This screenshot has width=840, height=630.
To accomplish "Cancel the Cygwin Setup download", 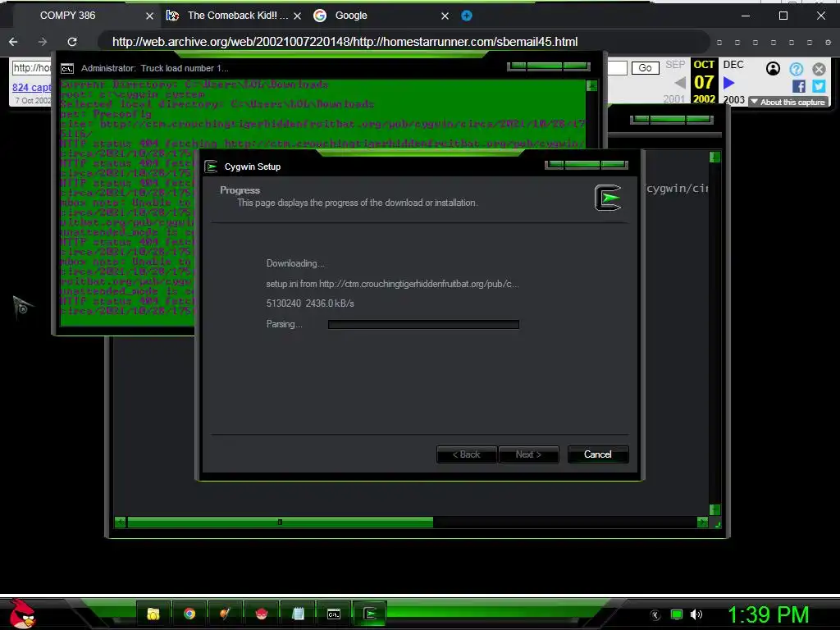I will (598, 454).
